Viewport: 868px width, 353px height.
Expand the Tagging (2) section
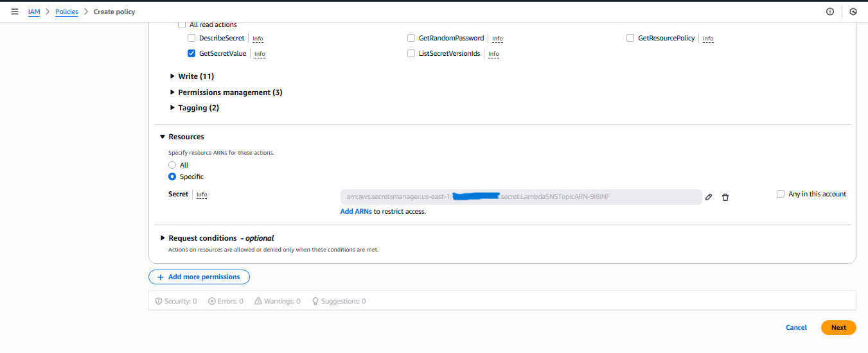pyautogui.click(x=195, y=108)
